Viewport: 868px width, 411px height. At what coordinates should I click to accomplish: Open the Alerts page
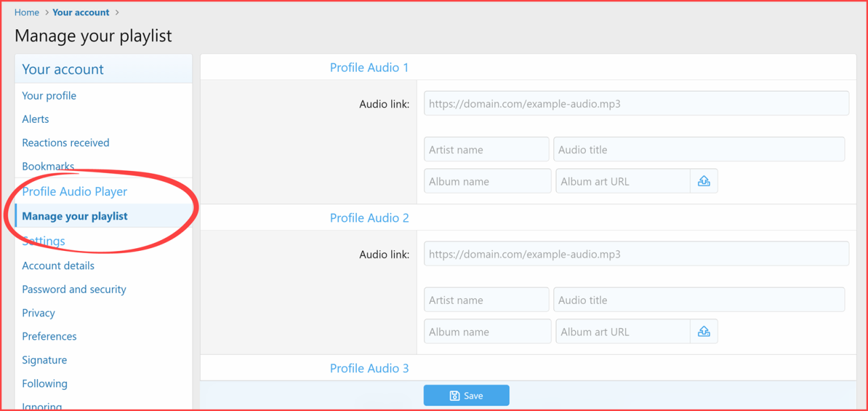click(x=35, y=119)
